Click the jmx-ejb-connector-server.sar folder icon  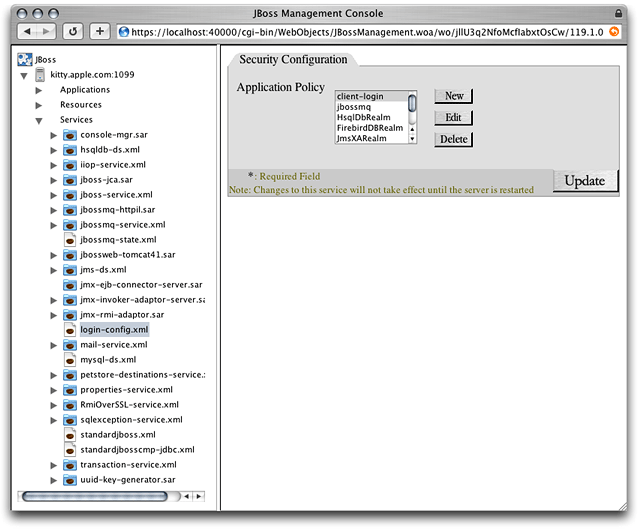click(70, 285)
